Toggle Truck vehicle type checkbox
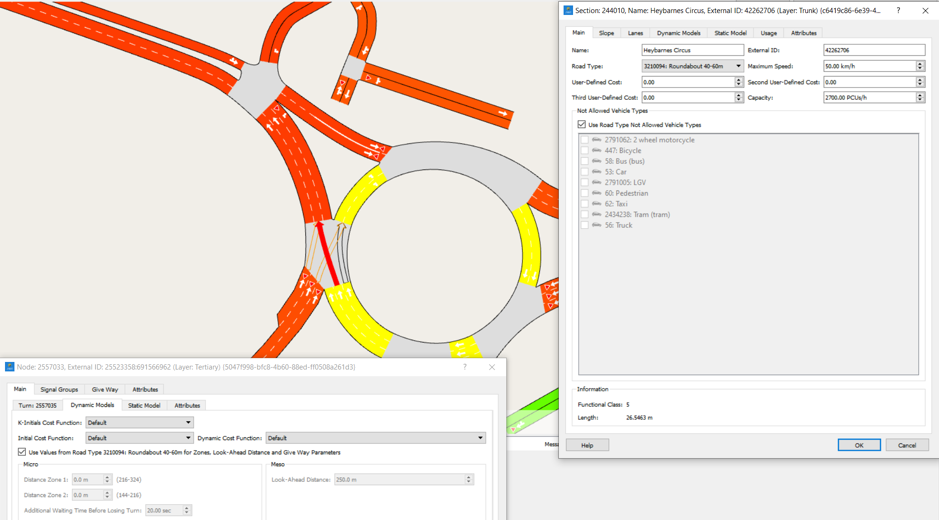Image resolution: width=939 pixels, height=520 pixels. tap(584, 225)
